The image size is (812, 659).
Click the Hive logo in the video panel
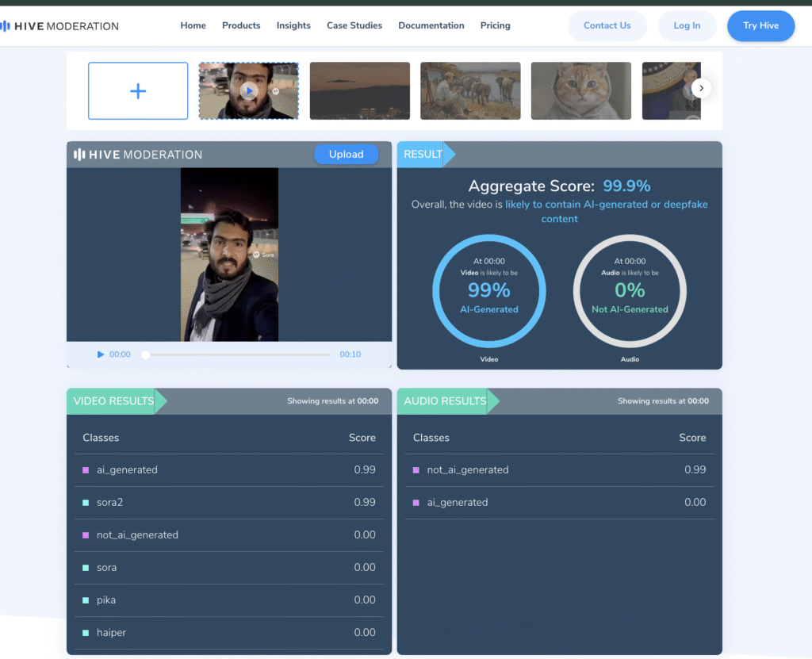click(x=138, y=155)
